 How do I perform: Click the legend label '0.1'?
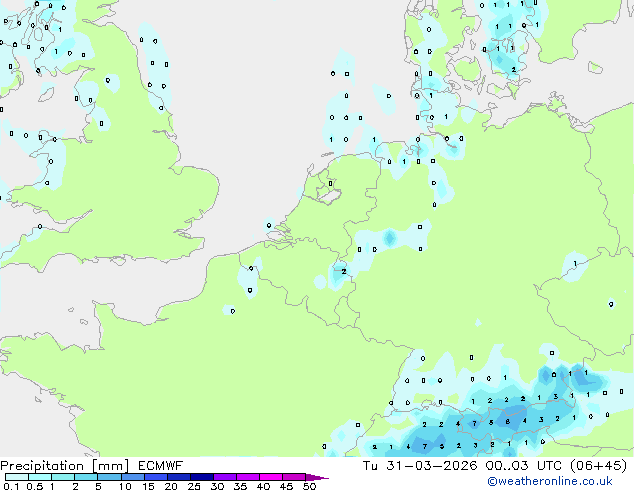(x=12, y=486)
